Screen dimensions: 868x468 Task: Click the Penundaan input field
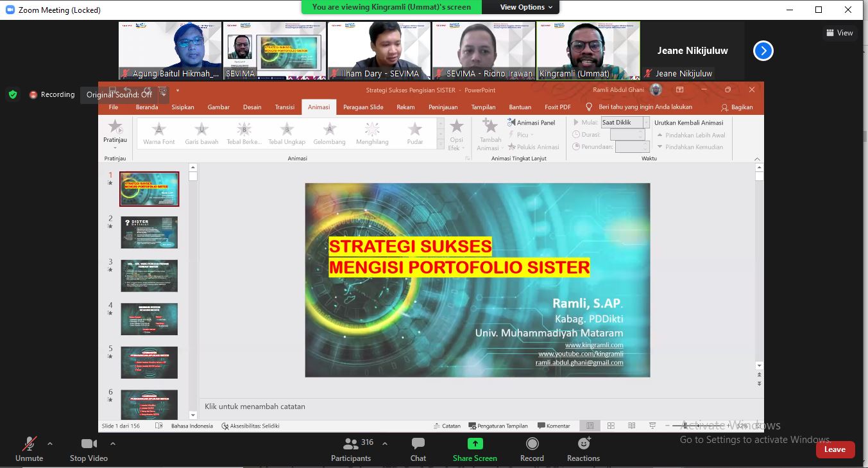click(632, 147)
